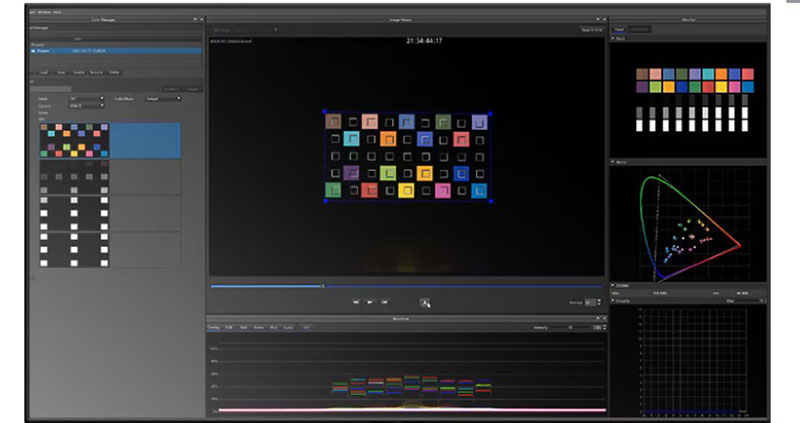Click the playback timeline scrubber handle
Viewport: 800px width, 423px height.
(322, 286)
